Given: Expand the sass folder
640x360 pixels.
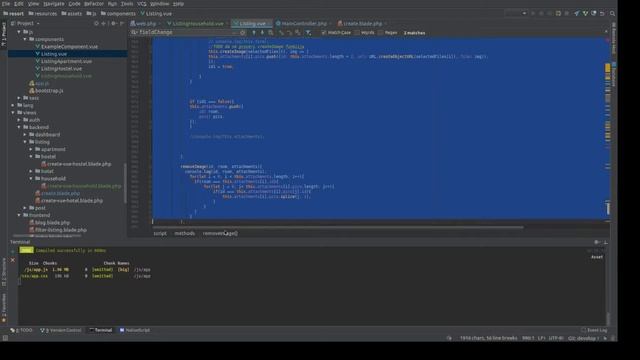Looking at the screenshot, I should [x=19, y=98].
